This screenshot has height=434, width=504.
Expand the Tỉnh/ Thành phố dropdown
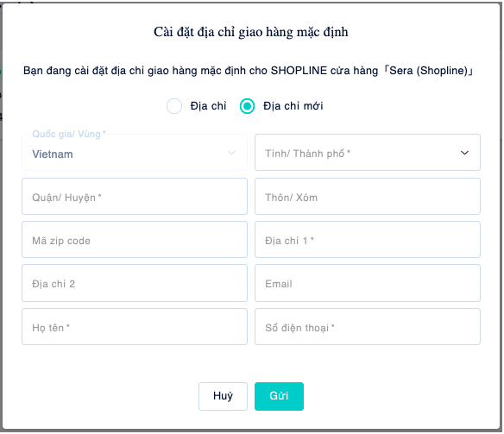coord(368,152)
